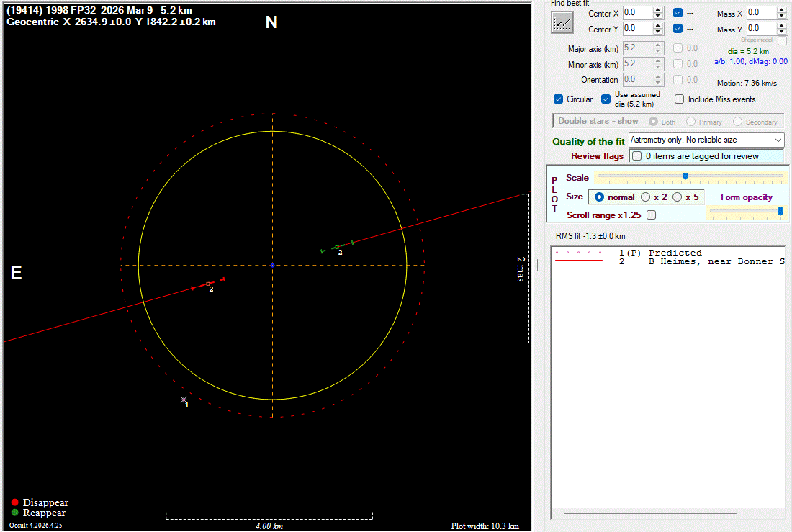Image resolution: width=792 pixels, height=532 pixels.
Task: Click the red disappear event marker on chord
Action: pos(208,284)
